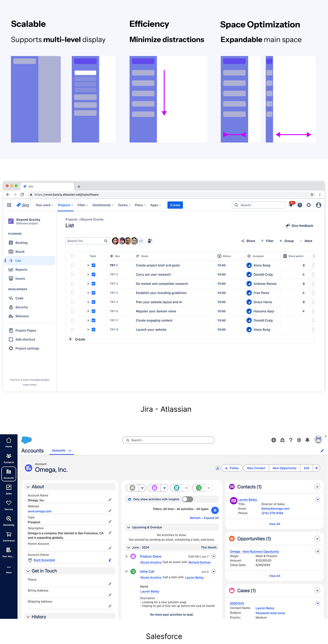Open Jira notifications bell with 9+ badge

291,205
